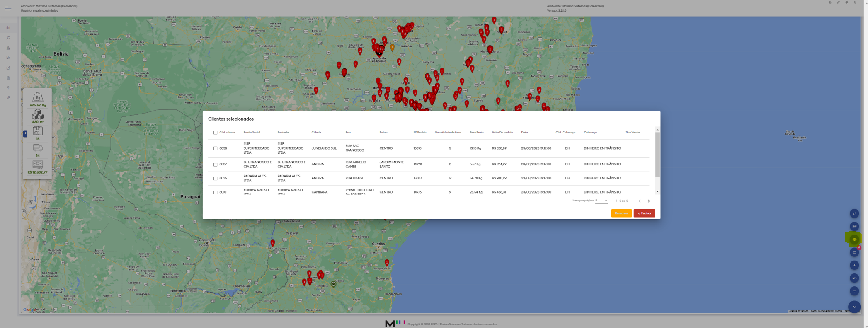868x329 pixels.
Task: Click the filter floating button
Action: tap(854, 291)
